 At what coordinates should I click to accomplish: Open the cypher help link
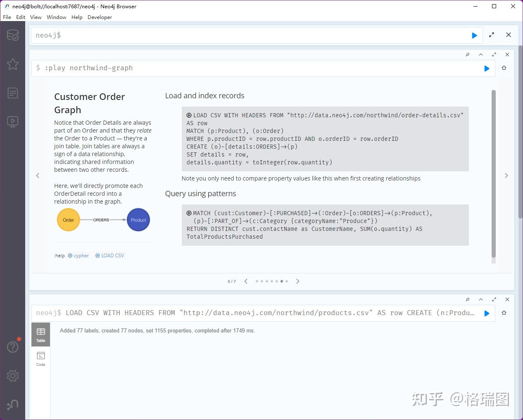[x=78, y=256]
